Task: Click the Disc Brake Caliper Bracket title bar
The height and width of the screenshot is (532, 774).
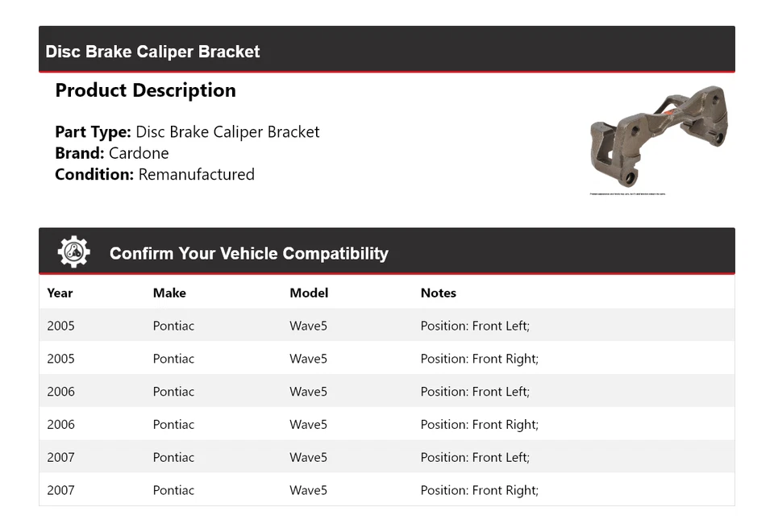Action: pos(152,52)
